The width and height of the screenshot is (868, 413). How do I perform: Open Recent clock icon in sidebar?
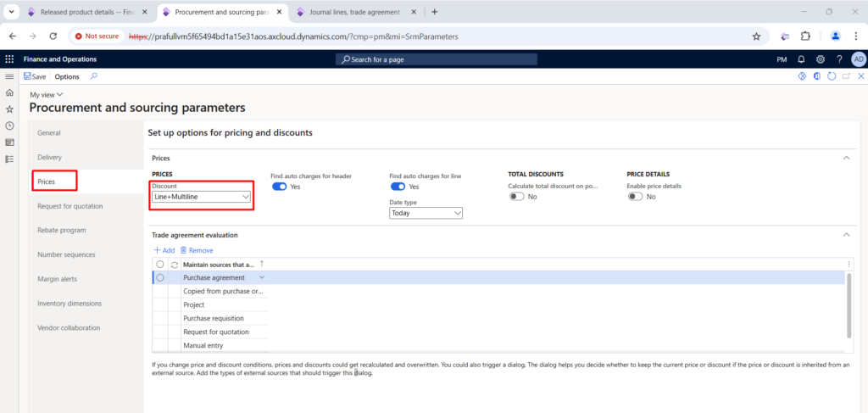point(8,126)
